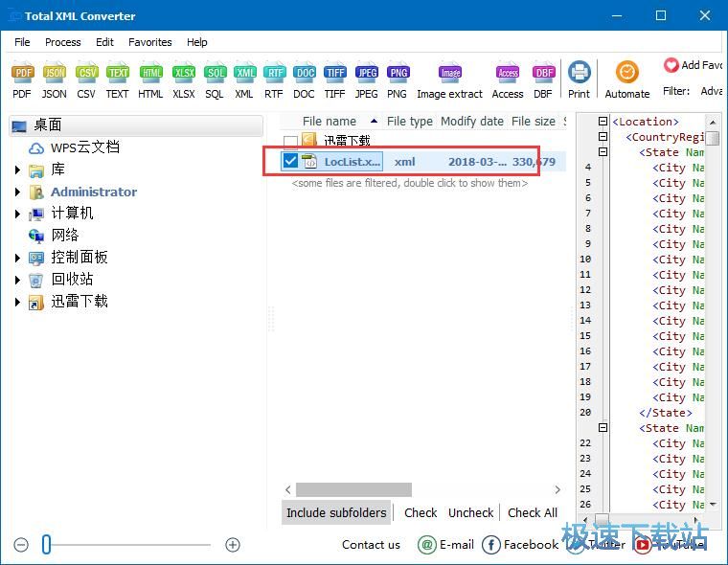Open the File menu
Image resolution: width=728 pixels, height=565 pixels.
pyautogui.click(x=22, y=42)
